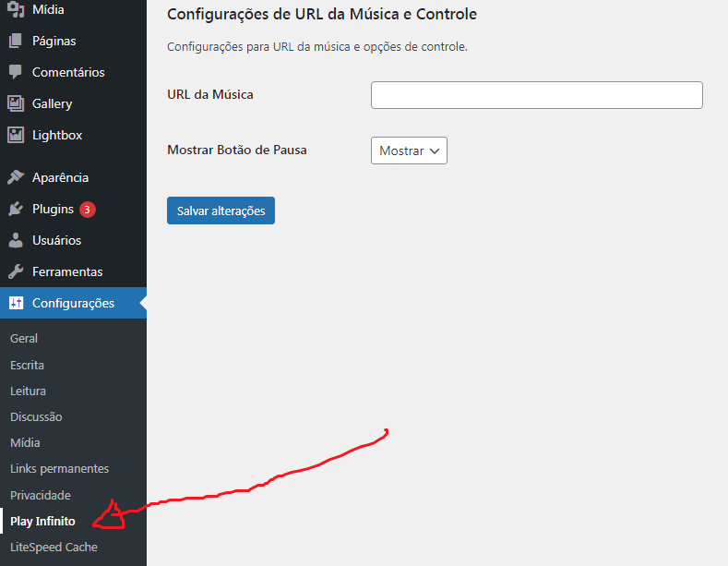This screenshot has width=728, height=566.
Task: Click the Gallery sidebar icon
Action: point(16,103)
